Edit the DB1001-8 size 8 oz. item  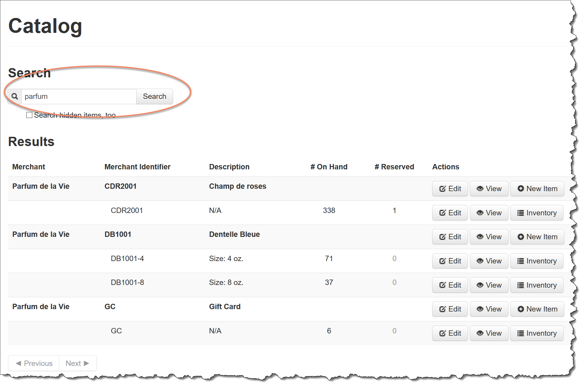[450, 285]
